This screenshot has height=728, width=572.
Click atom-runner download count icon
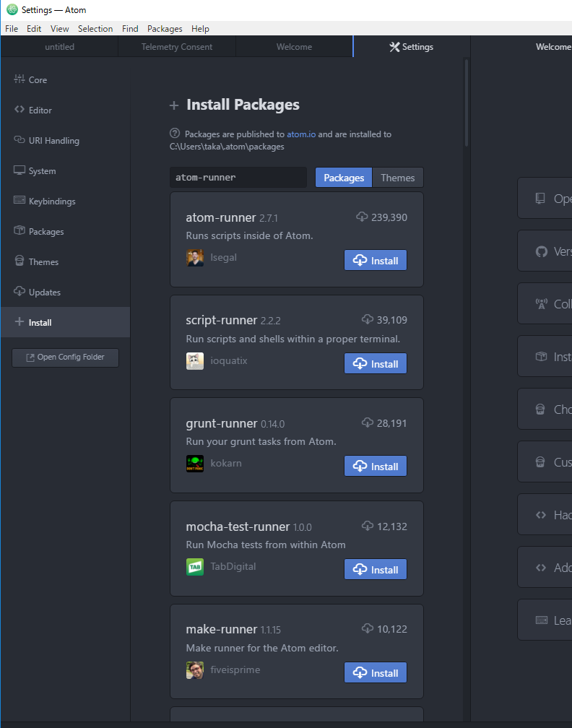click(362, 217)
